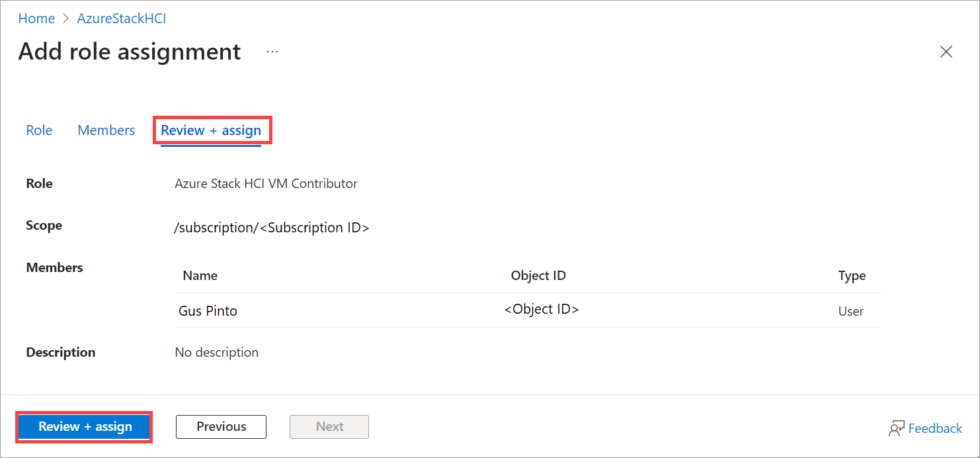Click the disabled Next button

click(329, 427)
